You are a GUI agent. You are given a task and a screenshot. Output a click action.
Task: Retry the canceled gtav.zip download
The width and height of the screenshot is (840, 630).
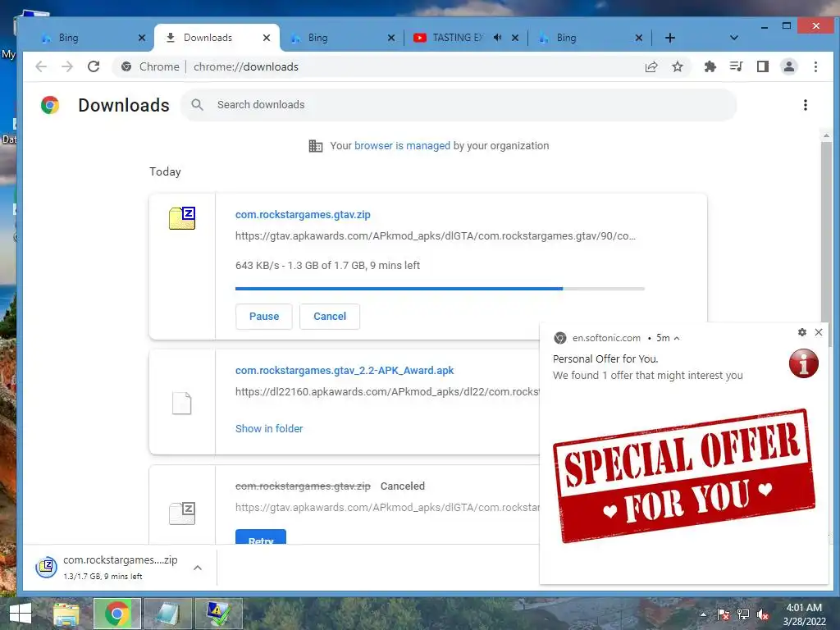click(261, 537)
